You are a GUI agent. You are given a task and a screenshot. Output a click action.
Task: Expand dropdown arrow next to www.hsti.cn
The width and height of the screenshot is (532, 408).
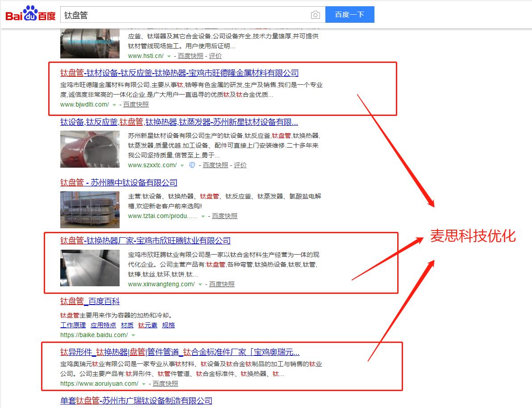(x=169, y=56)
